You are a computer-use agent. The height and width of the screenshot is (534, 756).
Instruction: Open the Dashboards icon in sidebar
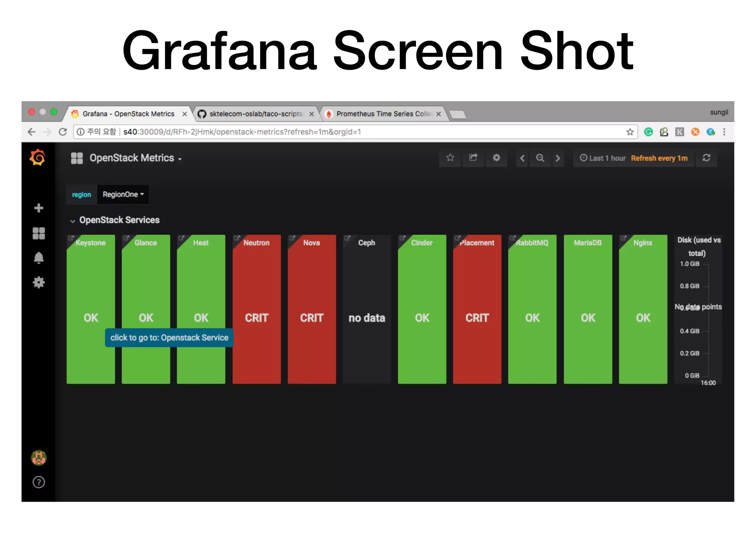point(38,233)
